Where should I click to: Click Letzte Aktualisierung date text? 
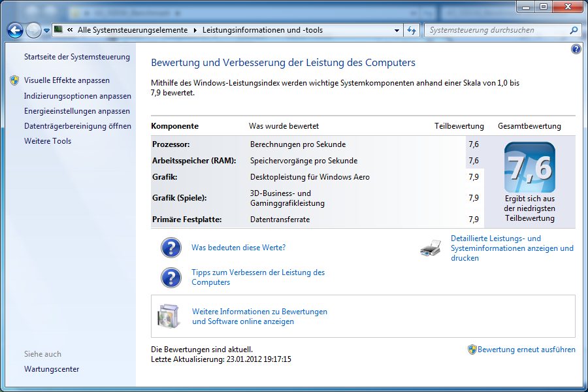(x=221, y=359)
